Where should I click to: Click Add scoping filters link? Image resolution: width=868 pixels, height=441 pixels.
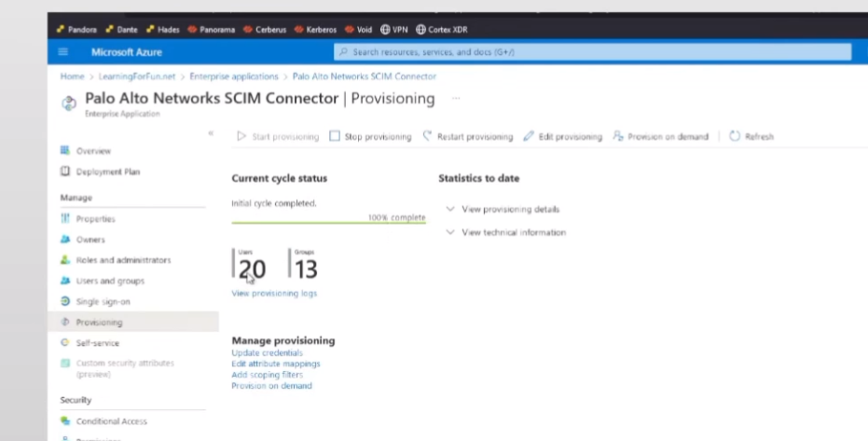coord(267,375)
